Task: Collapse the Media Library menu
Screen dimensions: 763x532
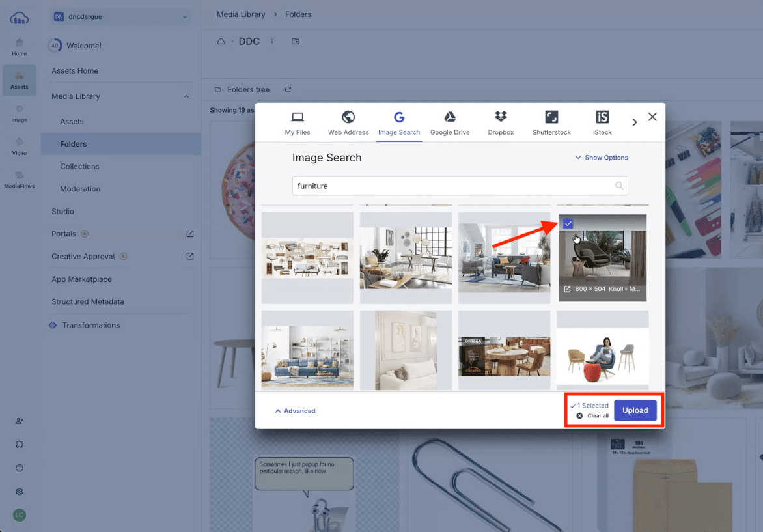Action: tap(186, 96)
